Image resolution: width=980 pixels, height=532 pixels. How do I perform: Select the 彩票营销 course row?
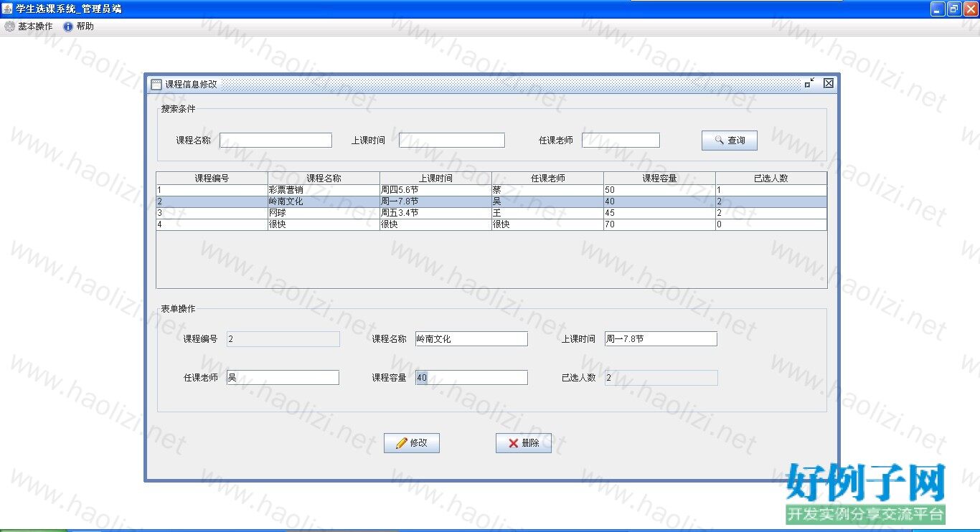tap(324, 190)
